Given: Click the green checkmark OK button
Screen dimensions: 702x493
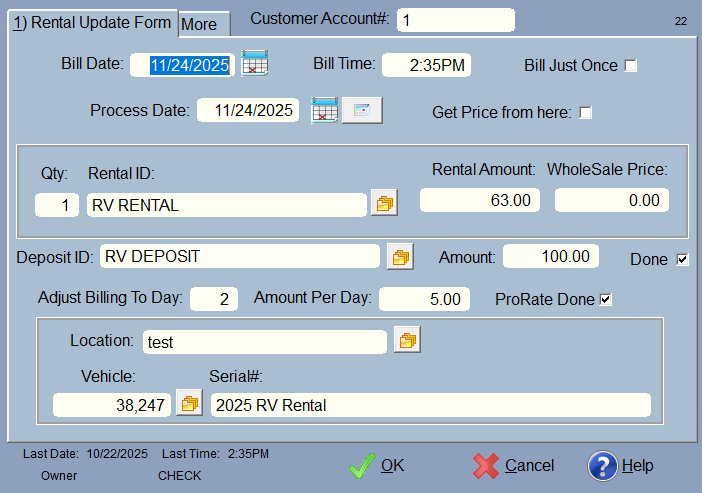Looking at the screenshot, I should click(376, 466).
